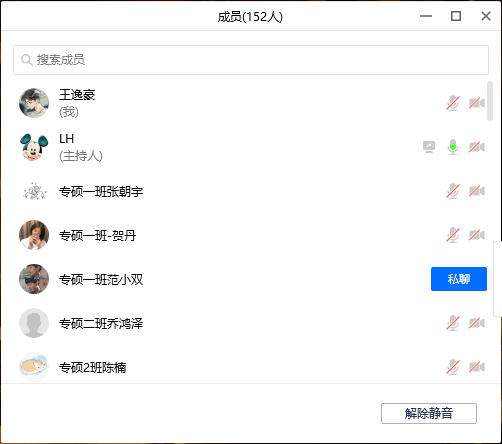Image resolution: width=502 pixels, height=444 pixels.
Task: Click camera icon next to 王逸豪
Action: (477, 103)
